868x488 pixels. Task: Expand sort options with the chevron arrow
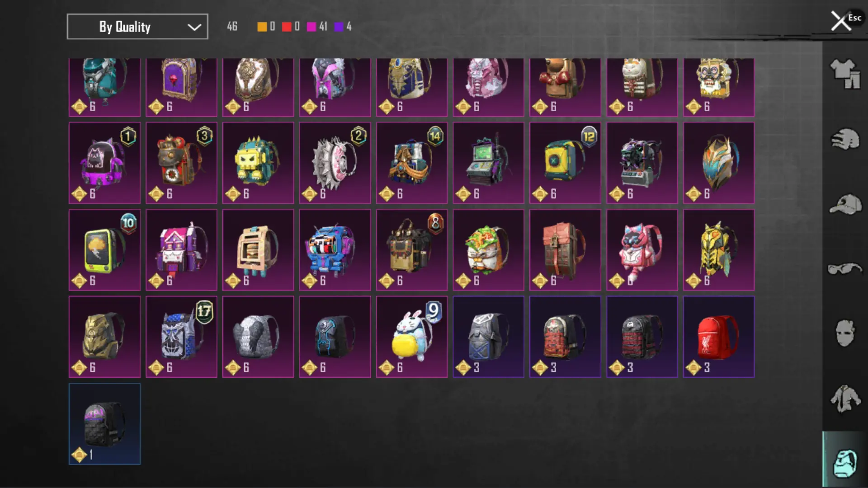click(x=194, y=27)
